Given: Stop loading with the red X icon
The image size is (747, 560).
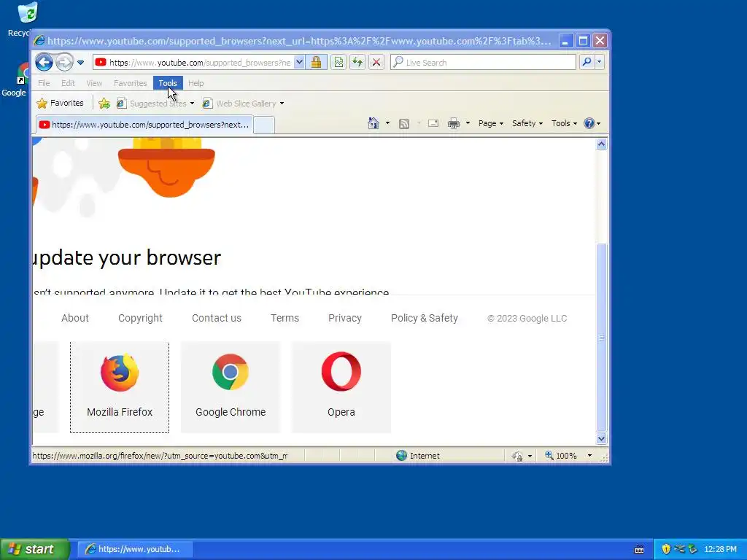Looking at the screenshot, I should [x=376, y=62].
